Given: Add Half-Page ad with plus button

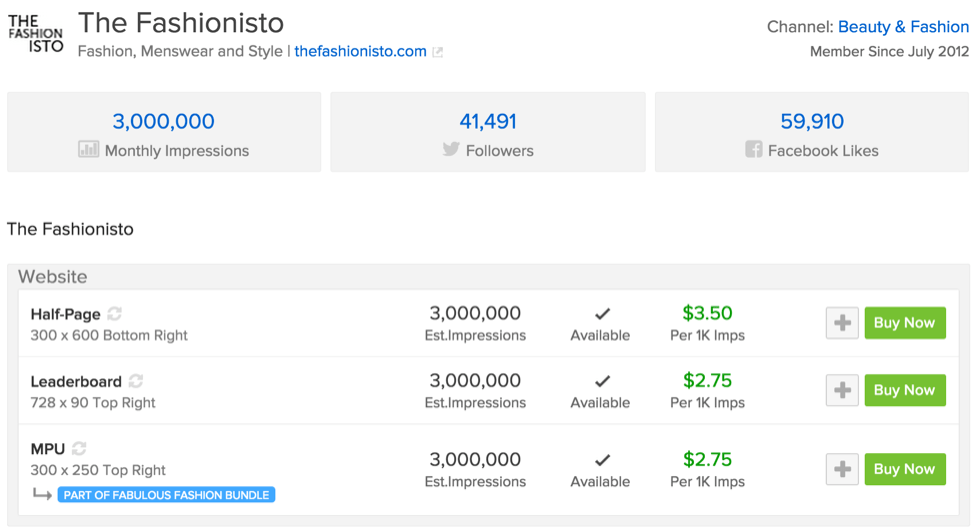Looking at the screenshot, I should coord(842,323).
